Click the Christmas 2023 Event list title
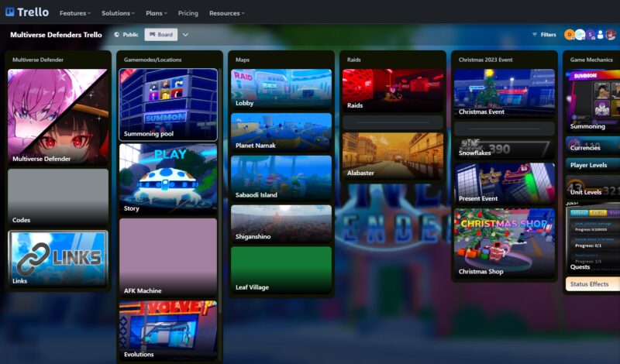The width and height of the screenshot is (620, 364). click(486, 60)
